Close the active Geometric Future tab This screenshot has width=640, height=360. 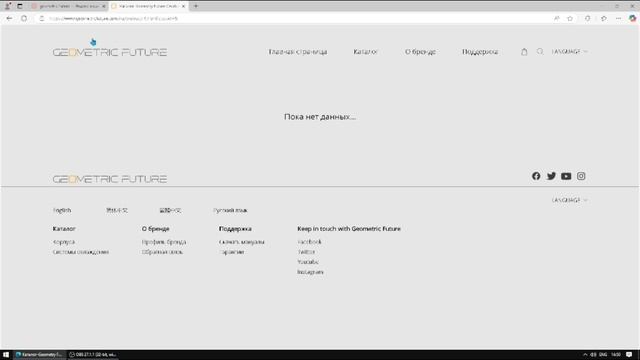pos(183,6)
